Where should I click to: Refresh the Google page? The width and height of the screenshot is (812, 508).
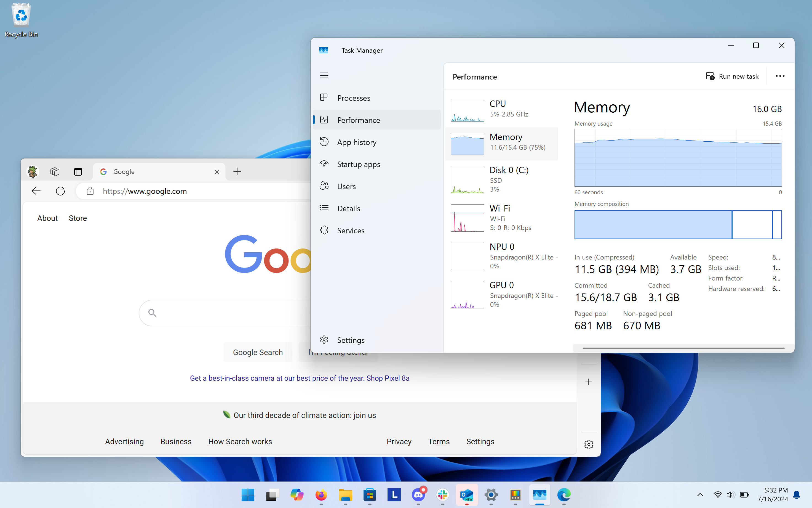(x=60, y=191)
